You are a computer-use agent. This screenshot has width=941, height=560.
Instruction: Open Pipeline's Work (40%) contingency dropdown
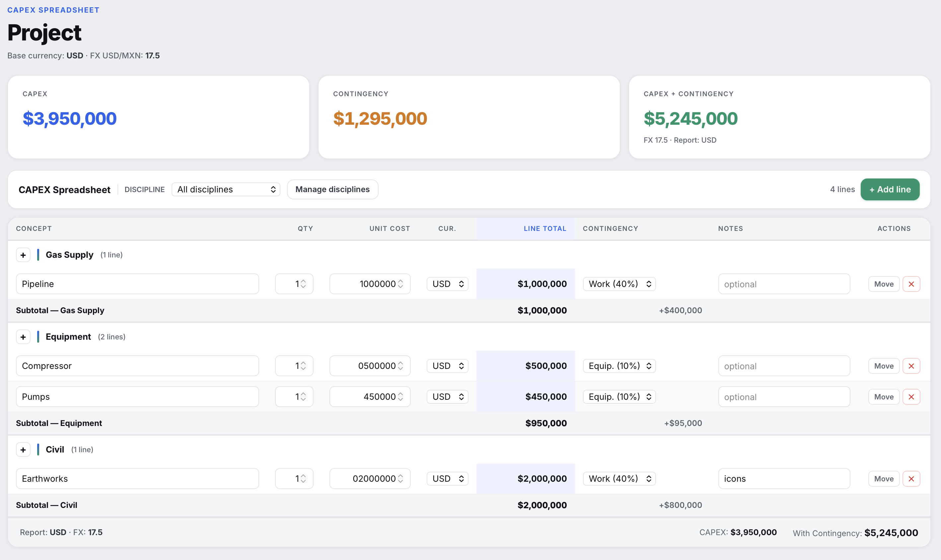click(x=619, y=284)
